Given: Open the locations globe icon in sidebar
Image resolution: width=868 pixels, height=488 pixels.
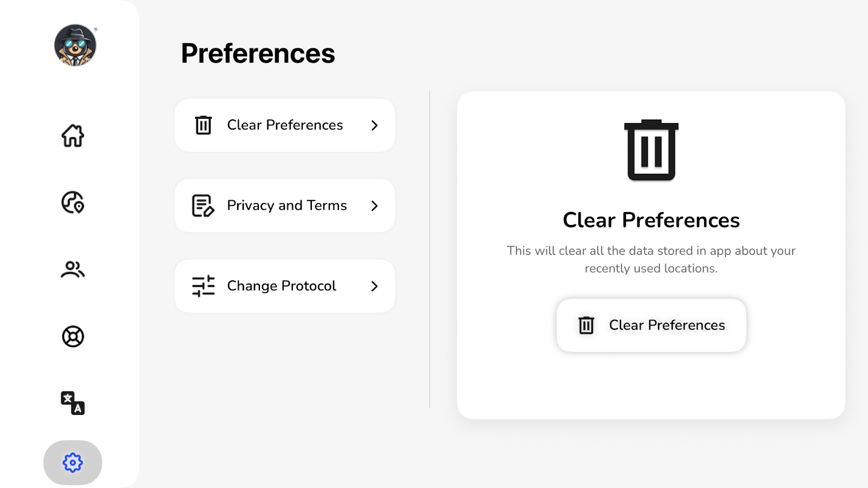Looking at the screenshot, I should pos(73,202).
